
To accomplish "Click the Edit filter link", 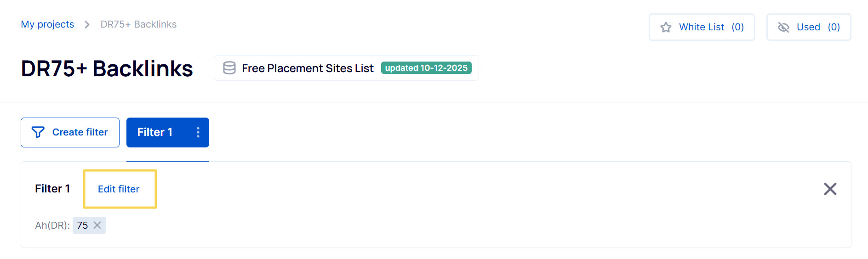I will pos(119,189).
